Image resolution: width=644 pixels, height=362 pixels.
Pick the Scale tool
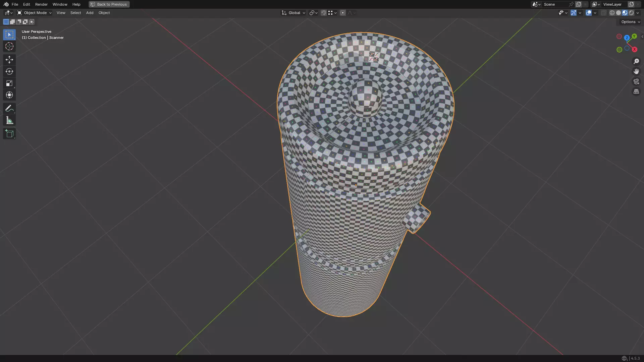click(x=9, y=83)
